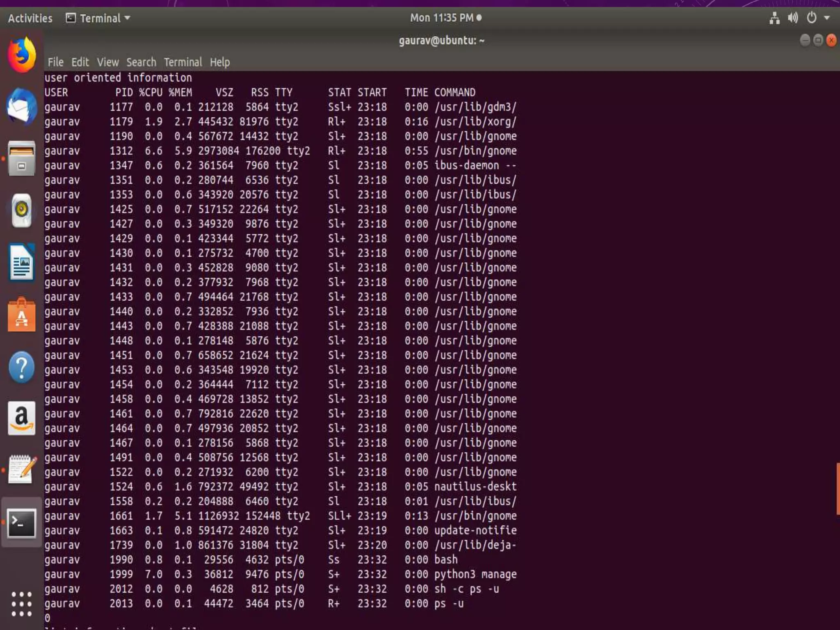Open the Help question mark icon
The image size is (840, 630).
click(x=22, y=367)
